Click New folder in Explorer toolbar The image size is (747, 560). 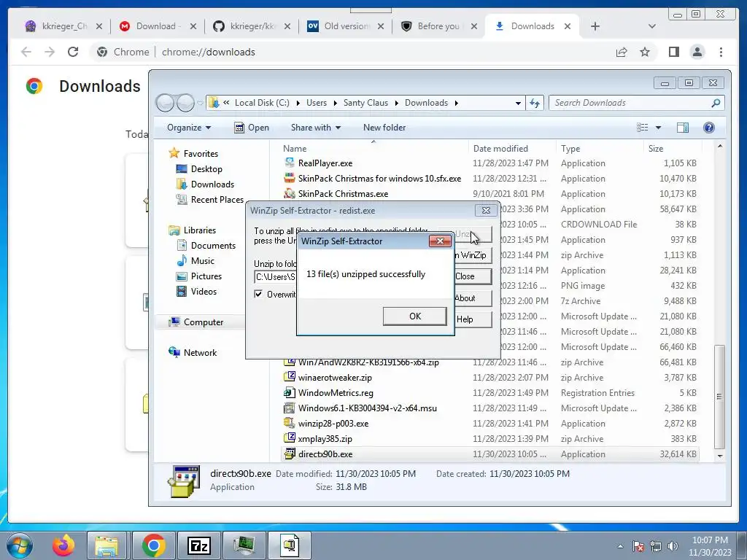(x=384, y=128)
